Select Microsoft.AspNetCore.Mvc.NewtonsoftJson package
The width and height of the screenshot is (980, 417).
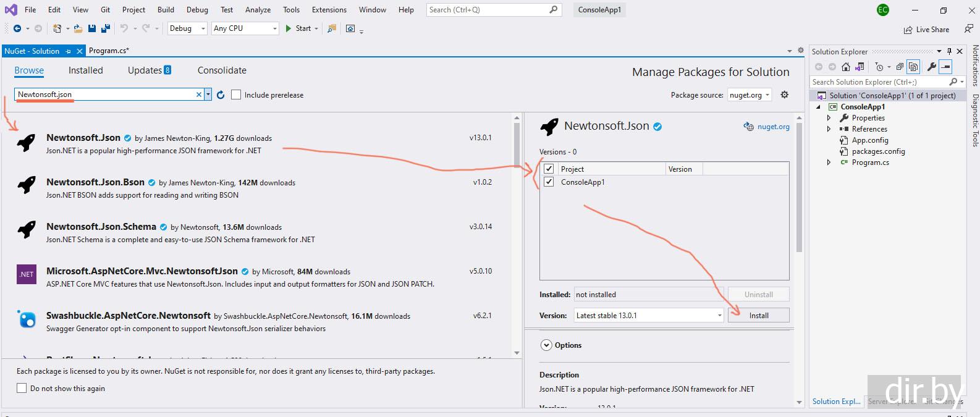256,277
